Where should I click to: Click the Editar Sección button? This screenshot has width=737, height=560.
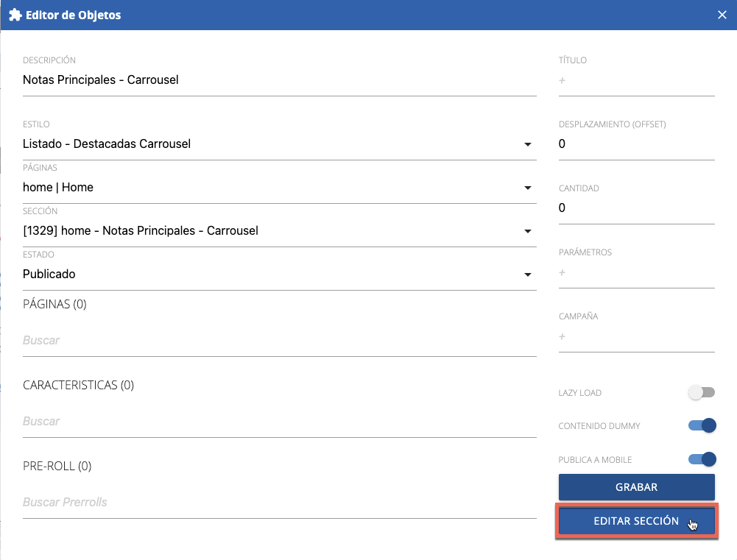636,521
